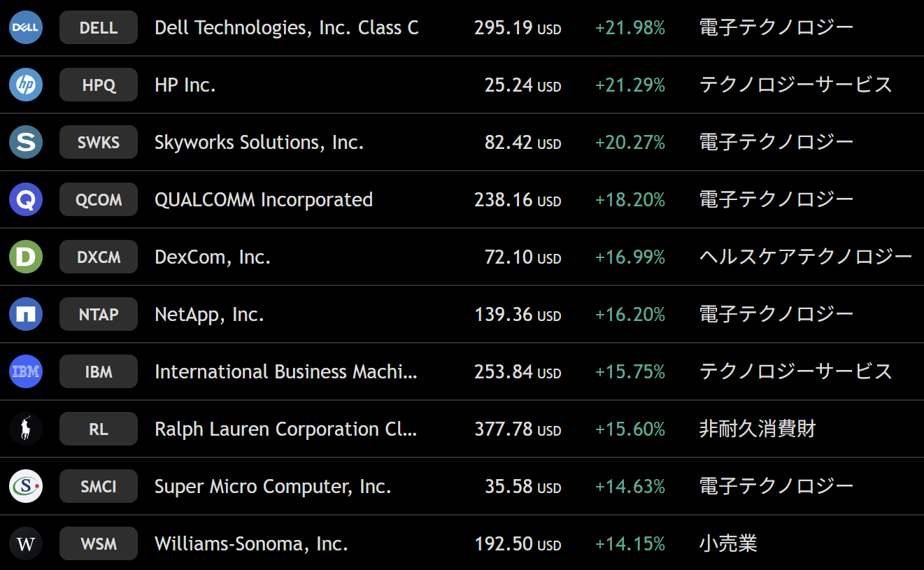Select the Ralph Lauren polo logo

tap(26, 429)
